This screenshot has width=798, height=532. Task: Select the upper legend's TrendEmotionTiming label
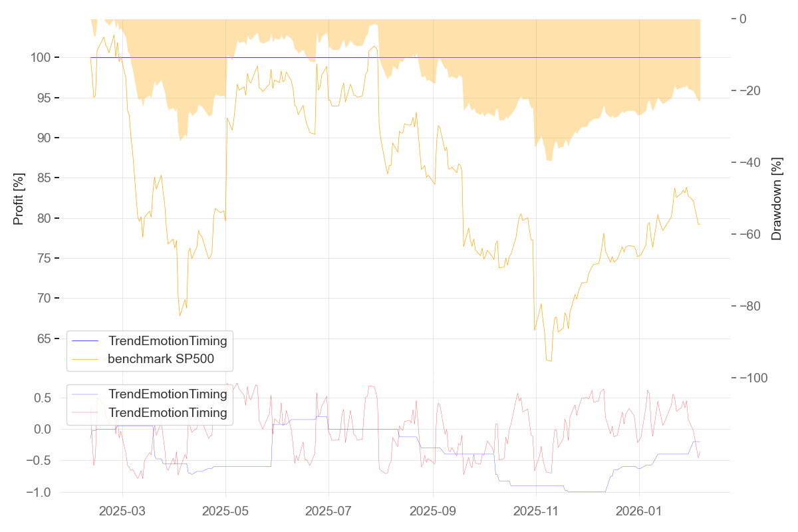coord(168,341)
